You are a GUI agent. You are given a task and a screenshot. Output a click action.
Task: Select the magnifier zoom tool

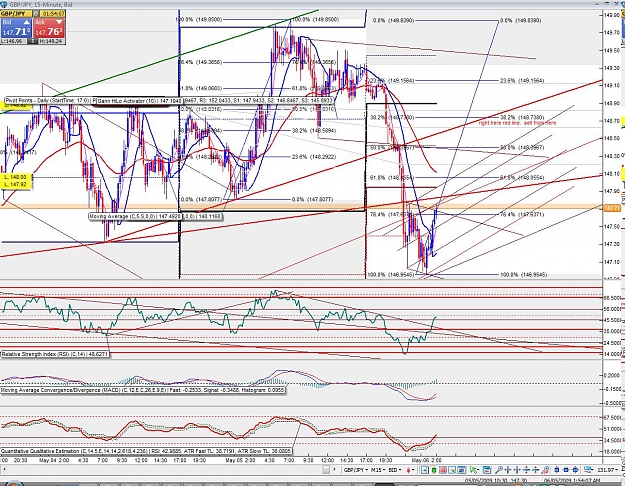point(499,470)
